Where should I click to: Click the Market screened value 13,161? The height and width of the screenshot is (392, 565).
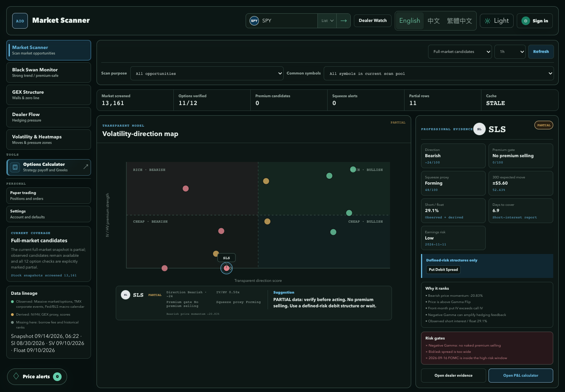click(x=113, y=103)
